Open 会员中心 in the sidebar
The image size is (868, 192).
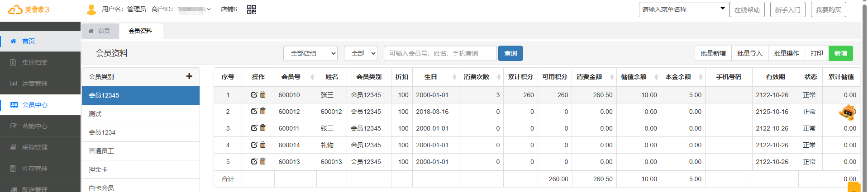(x=35, y=105)
